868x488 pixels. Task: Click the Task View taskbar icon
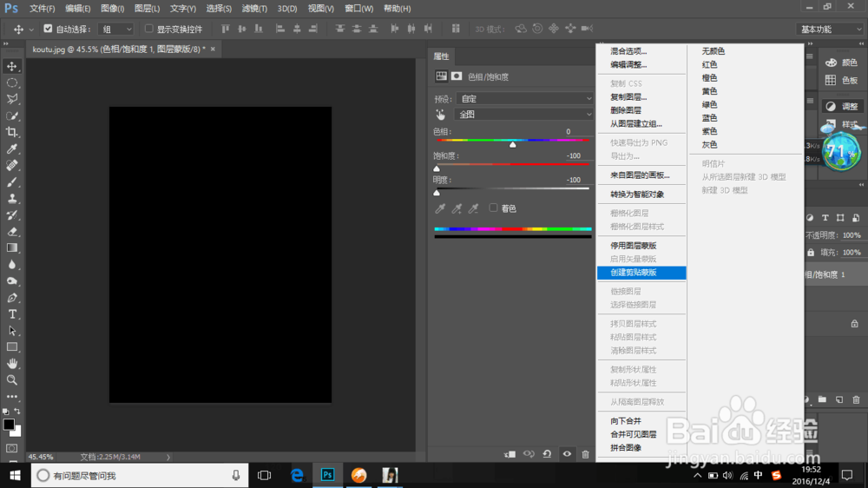264,475
